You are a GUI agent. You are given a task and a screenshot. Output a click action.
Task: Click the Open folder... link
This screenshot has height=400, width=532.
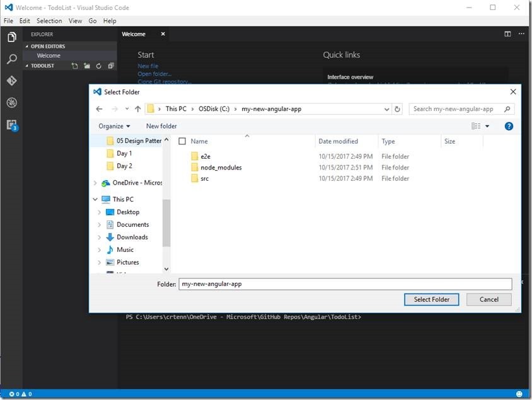pyautogui.click(x=154, y=74)
